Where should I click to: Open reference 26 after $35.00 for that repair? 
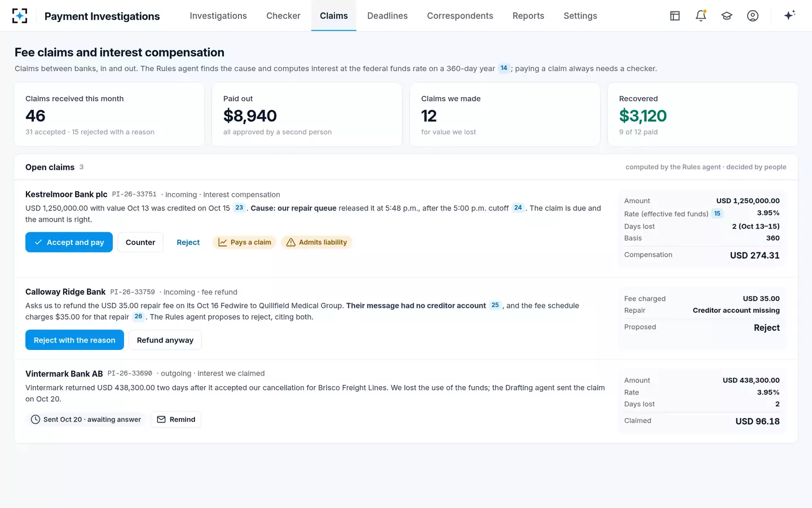[138, 317]
